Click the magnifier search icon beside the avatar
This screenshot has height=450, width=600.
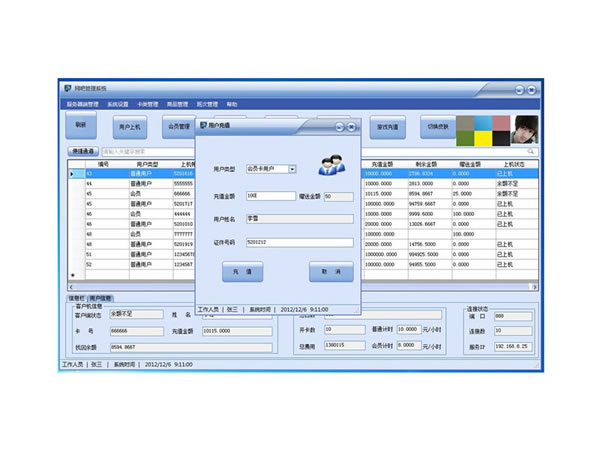pyautogui.click(x=530, y=151)
